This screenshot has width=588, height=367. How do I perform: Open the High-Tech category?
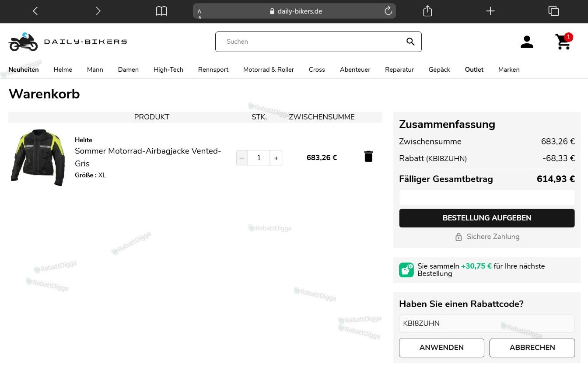[x=168, y=70]
